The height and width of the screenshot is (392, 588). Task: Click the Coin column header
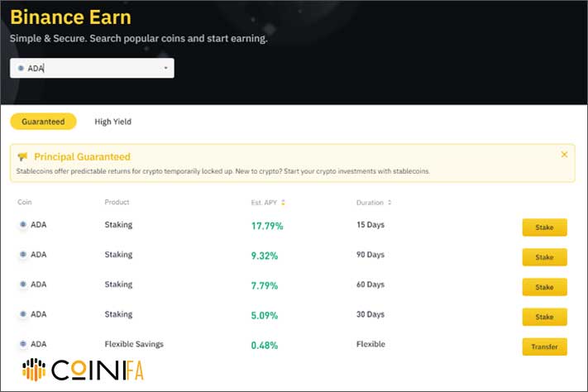[x=25, y=202]
